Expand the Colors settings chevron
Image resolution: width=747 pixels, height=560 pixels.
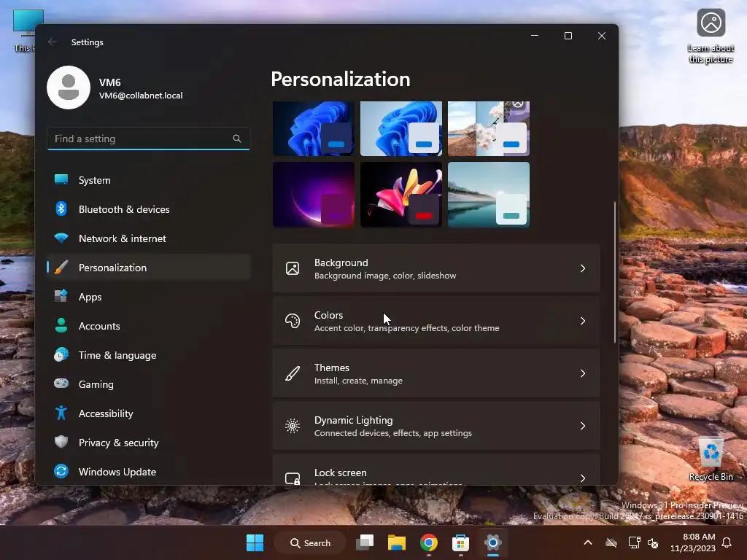click(583, 321)
